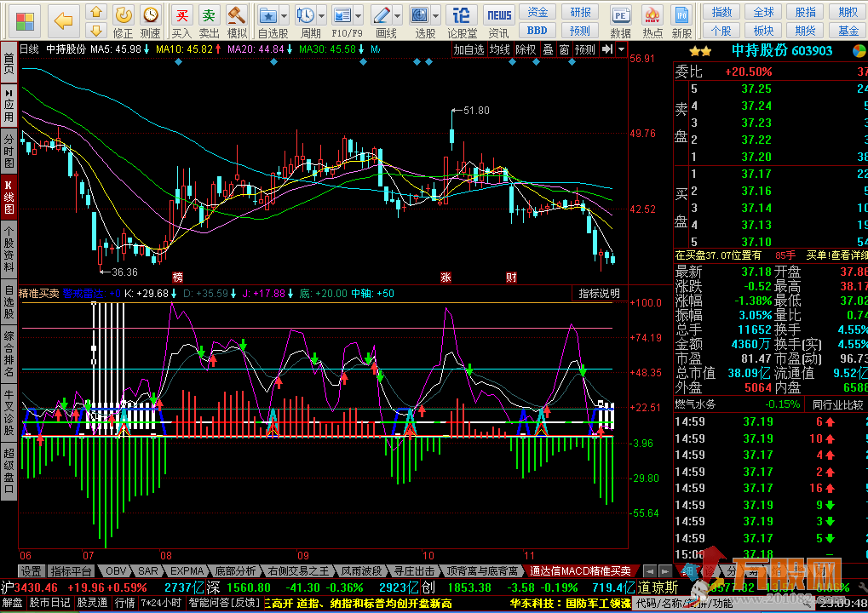Screen dimensions: 868x613
Task: Click the skip-to-end arrow icon above chart
Action: pyautogui.click(x=607, y=49)
